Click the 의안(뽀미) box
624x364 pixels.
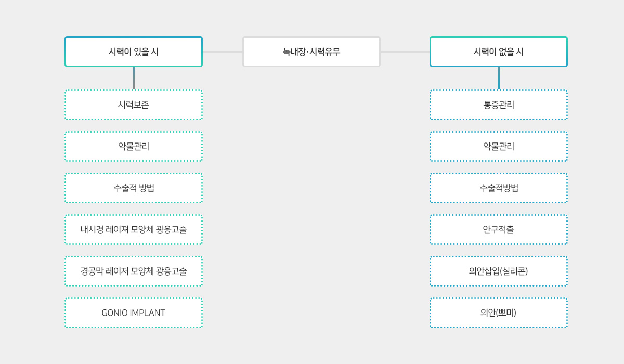tap(499, 313)
